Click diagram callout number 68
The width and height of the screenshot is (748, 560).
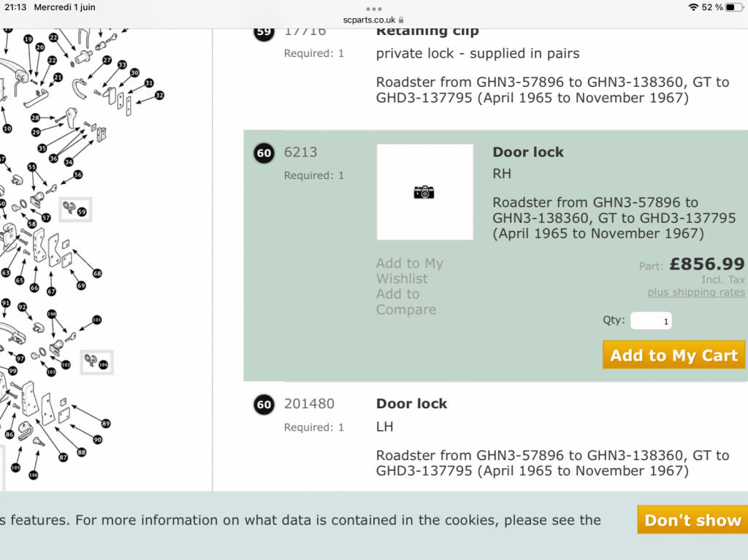(x=97, y=273)
